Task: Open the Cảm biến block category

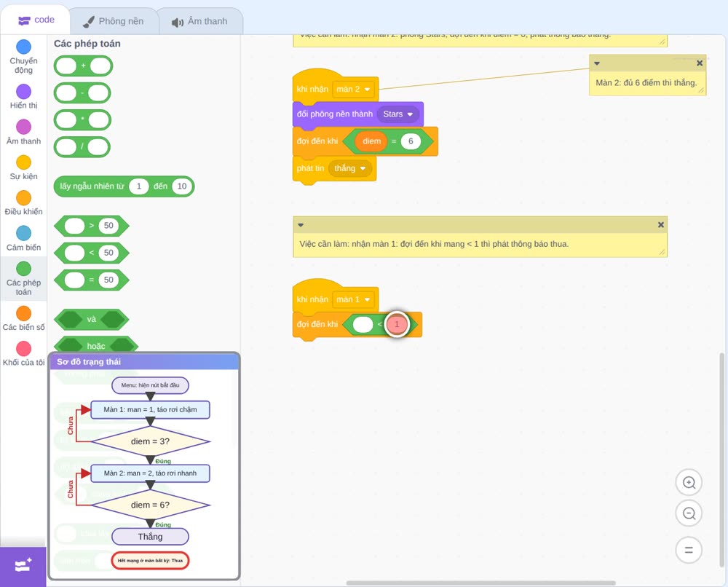Action: (23, 239)
